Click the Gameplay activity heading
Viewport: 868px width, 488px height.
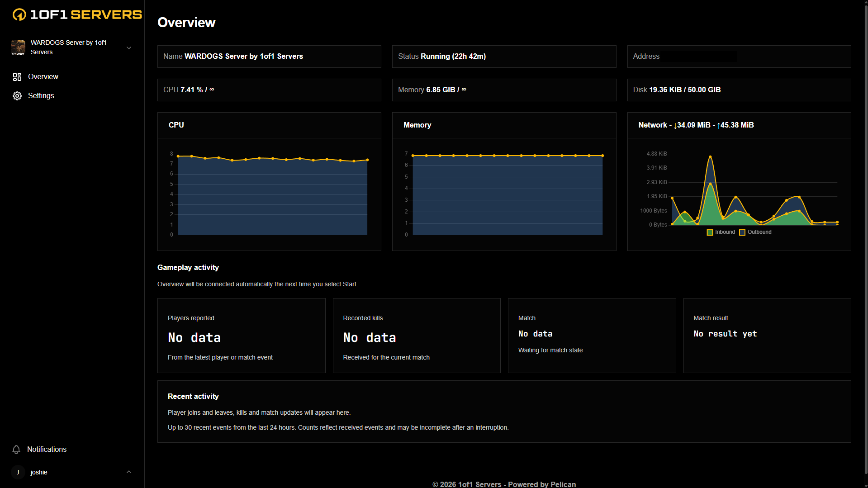[x=188, y=268]
